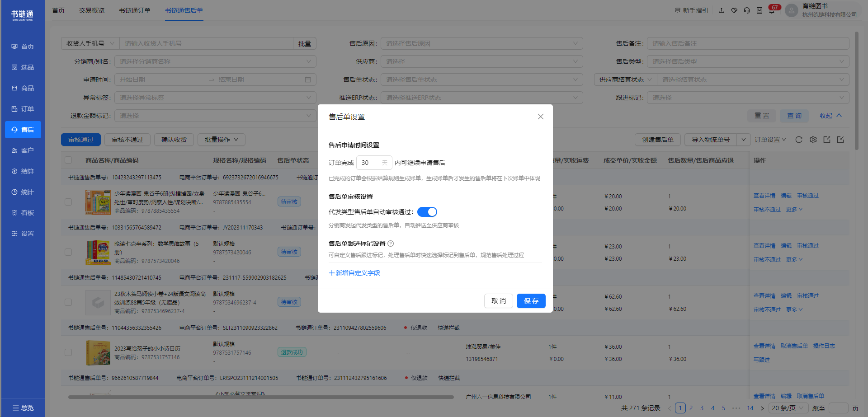Click 创建售后单 button

pos(658,140)
